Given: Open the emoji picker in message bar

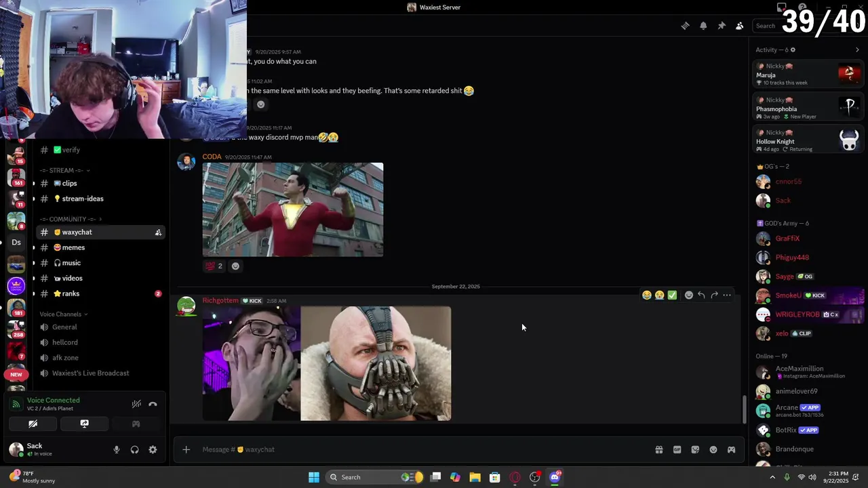Looking at the screenshot, I should tap(713, 449).
